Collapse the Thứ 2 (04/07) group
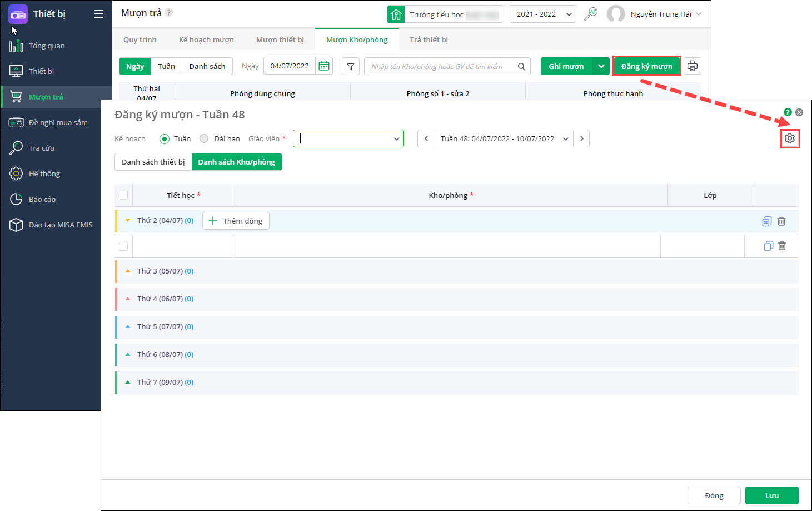 click(128, 221)
